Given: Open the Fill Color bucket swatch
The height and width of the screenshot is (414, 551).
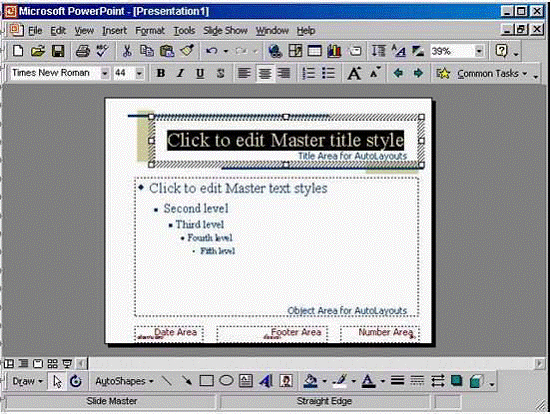Looking at the screenshot, I should tap(311, 381).
